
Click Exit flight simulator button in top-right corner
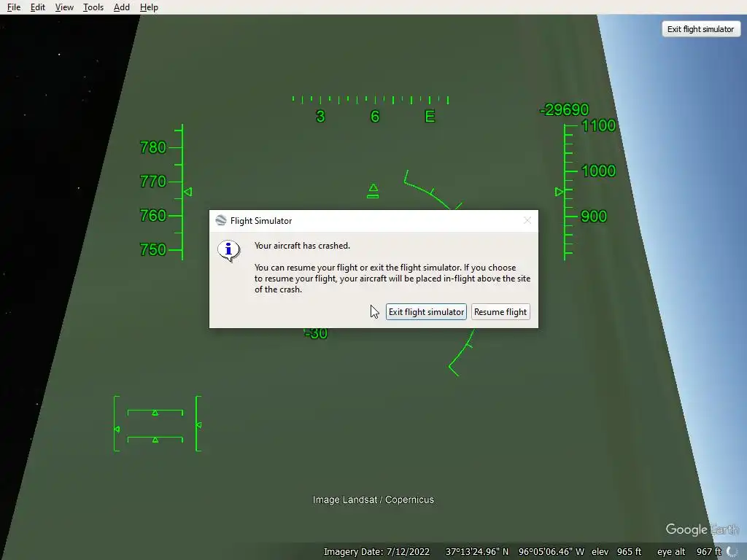[x=701, y=29]
